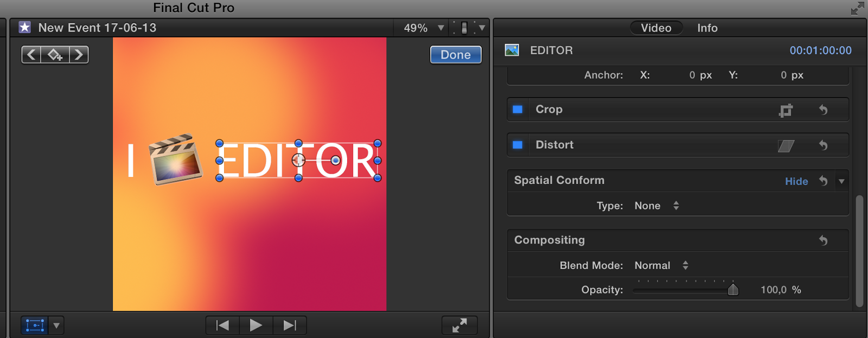
Task: Click the inspector vertical scrollbar
Action: (859, 251)
